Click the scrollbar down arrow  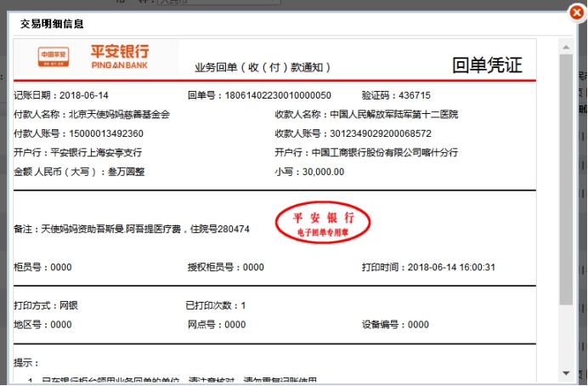click(x=566, y=373)
